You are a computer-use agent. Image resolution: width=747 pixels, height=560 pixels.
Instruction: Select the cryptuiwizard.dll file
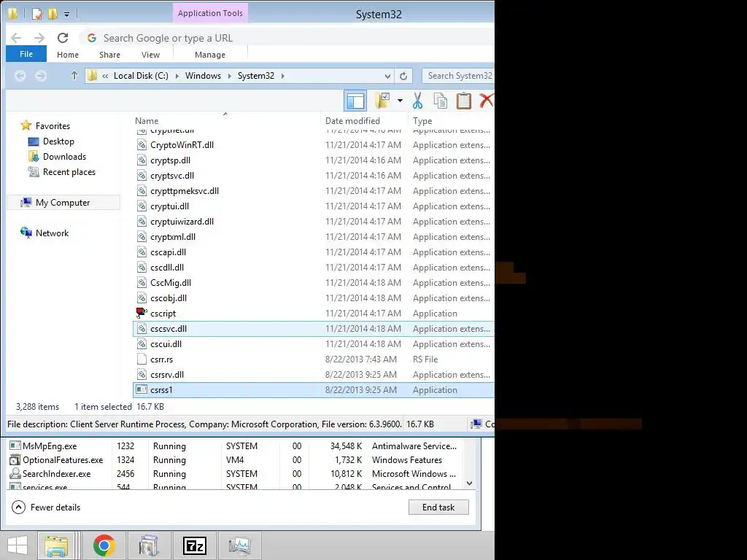click(x=314, y=221)
